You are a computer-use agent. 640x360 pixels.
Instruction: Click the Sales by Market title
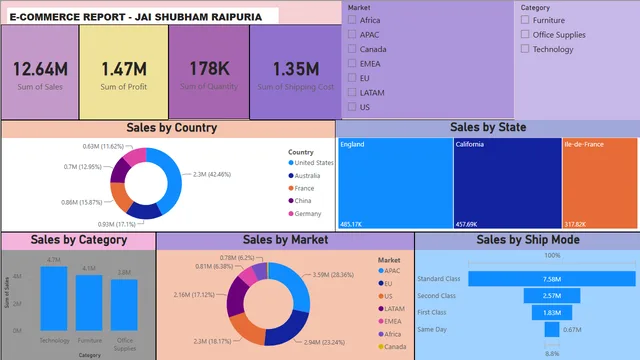(285, 240)
